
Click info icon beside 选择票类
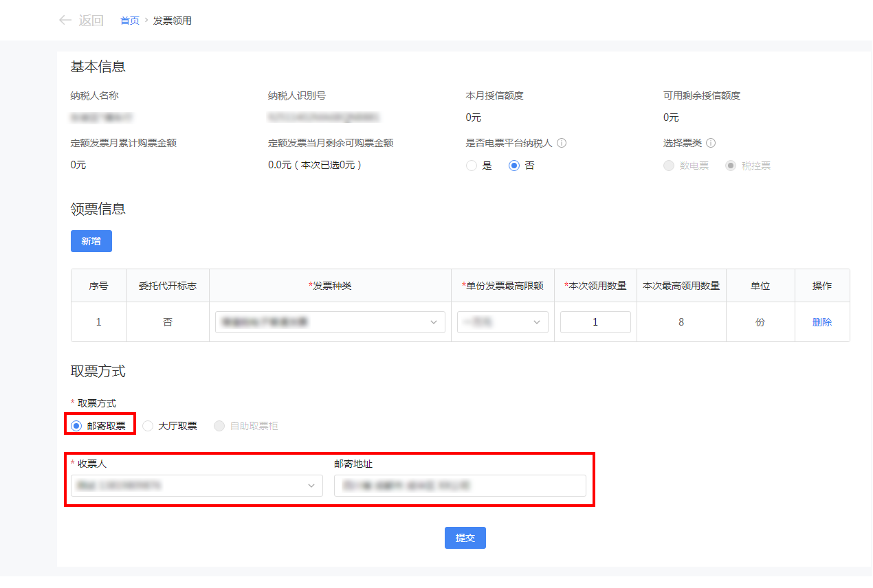711,144
